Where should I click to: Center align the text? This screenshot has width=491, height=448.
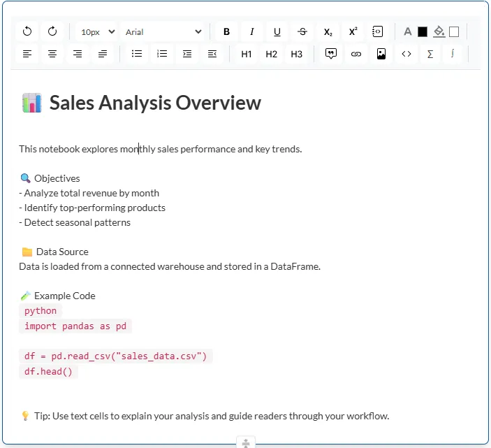coord(52,54)
